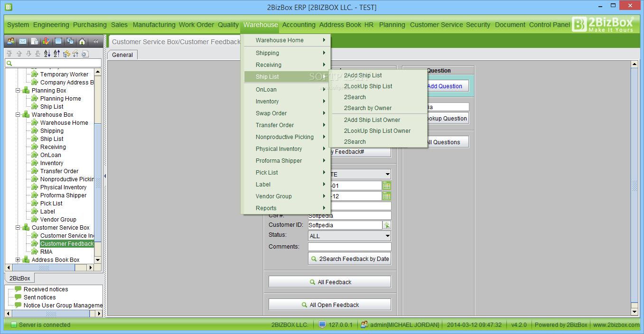The image size is (644, 334).
Task: Expand the Inventory submenu in Warehouse menu
Action: (x=287, y=101)
